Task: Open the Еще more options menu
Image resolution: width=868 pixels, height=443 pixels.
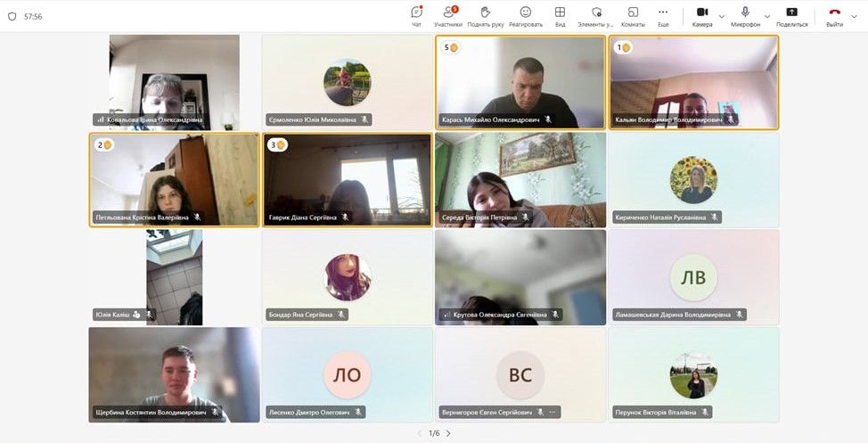Action: pos(663,15)
